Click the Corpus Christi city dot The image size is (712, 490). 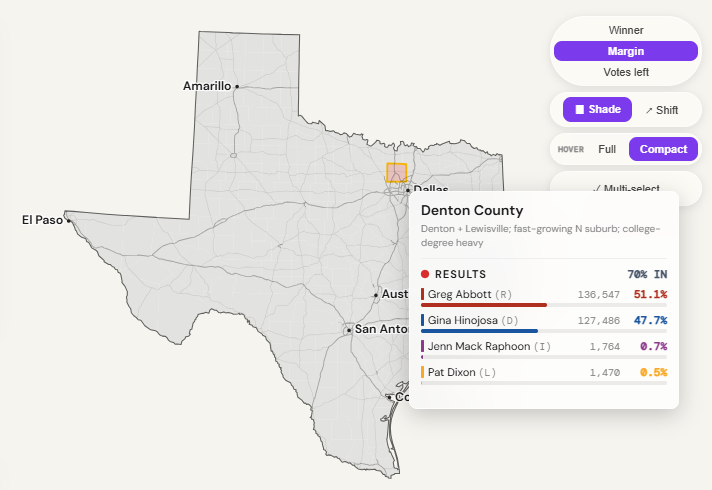click(x=390, y=397)
